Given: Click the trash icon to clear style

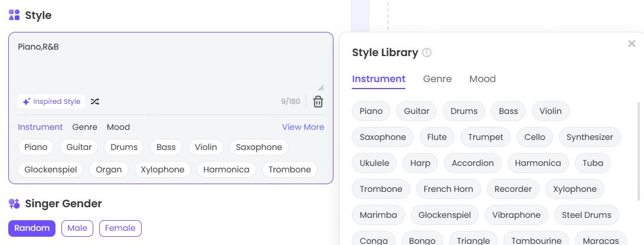Looking at the screenshot, I should 318,102.
